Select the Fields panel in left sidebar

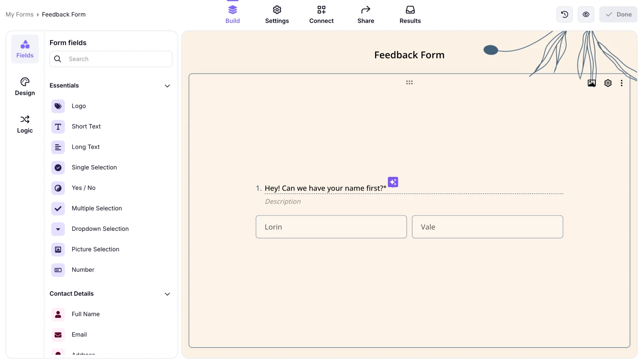click(24, 48)
